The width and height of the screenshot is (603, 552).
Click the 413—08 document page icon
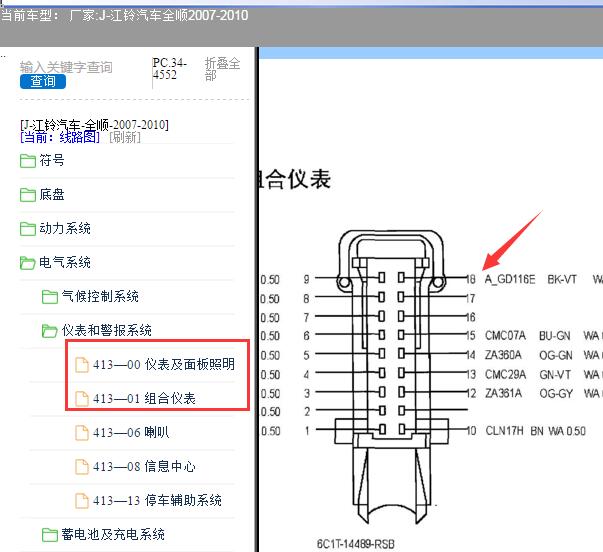tap(82, 467)
